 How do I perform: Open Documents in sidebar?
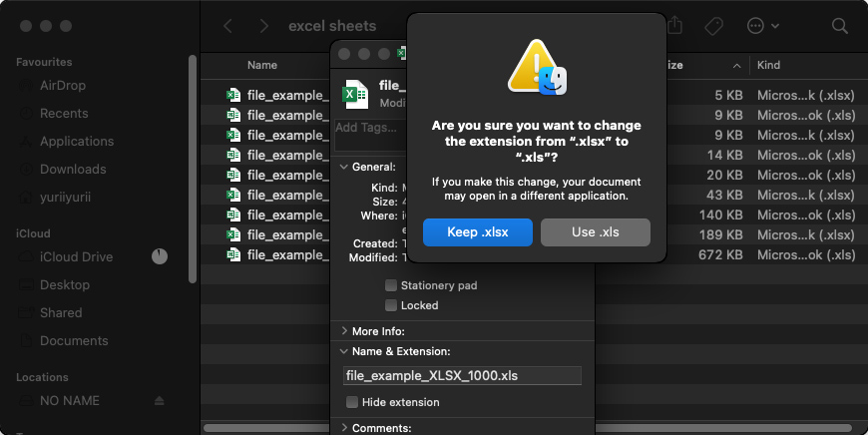pos(74,341)
